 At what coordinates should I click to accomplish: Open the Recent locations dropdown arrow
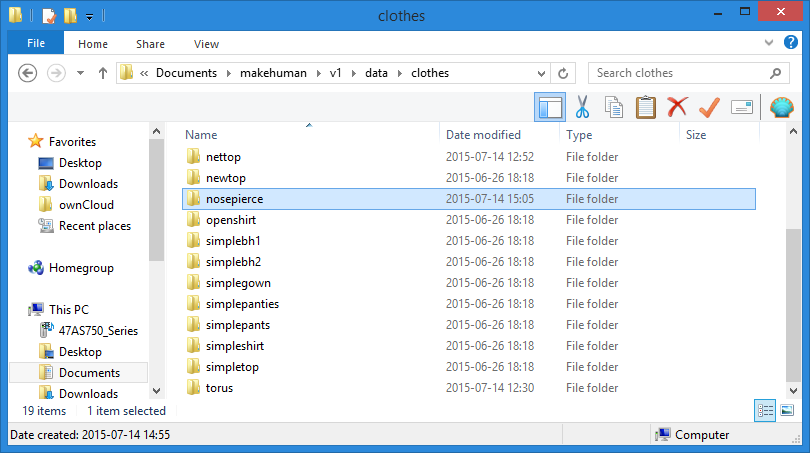(x=79, y=73)
